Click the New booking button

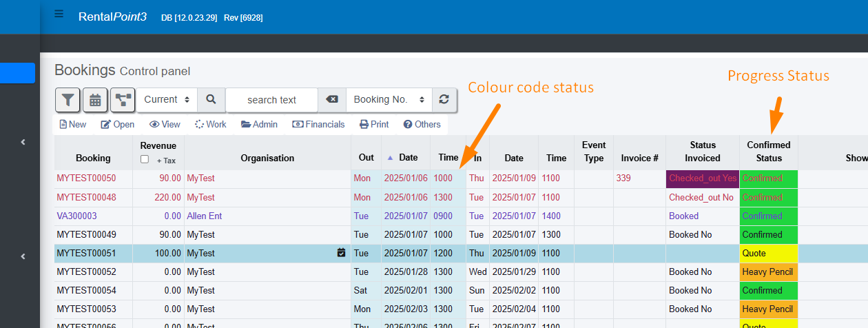(x=73, y=125)
